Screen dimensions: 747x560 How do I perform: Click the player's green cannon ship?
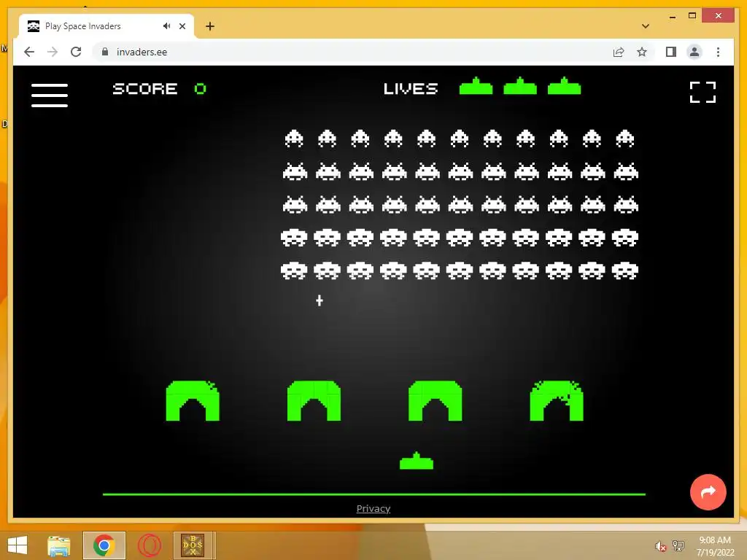click(x=417, y=461)
